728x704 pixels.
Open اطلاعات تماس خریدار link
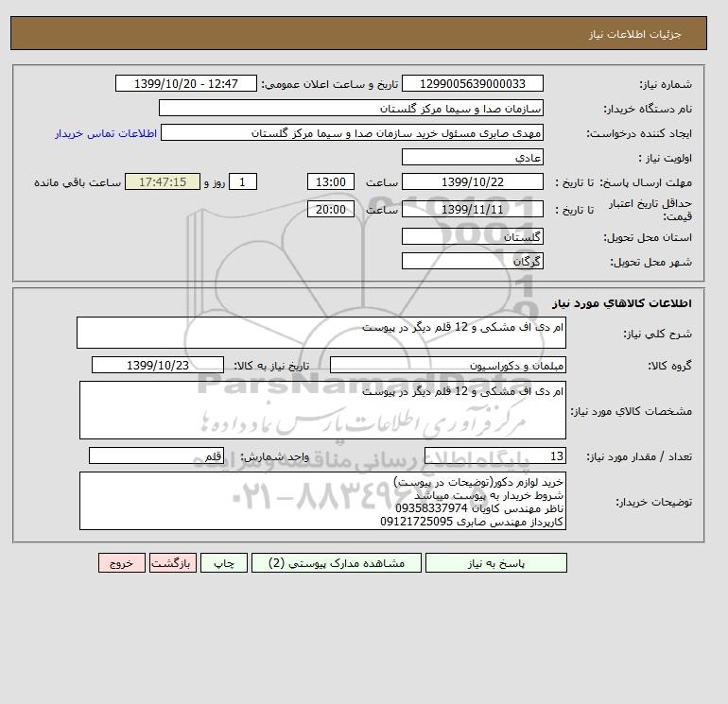click(106, 133)
